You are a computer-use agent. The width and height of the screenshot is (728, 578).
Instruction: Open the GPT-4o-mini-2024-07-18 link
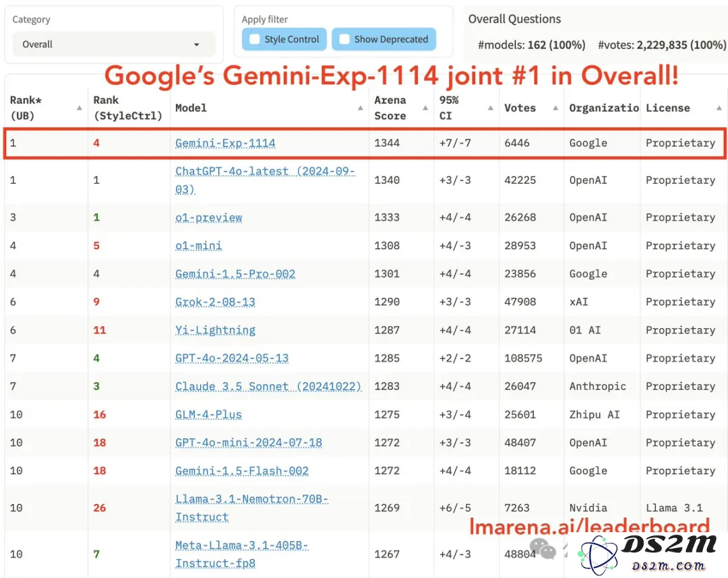coord(248,443)
